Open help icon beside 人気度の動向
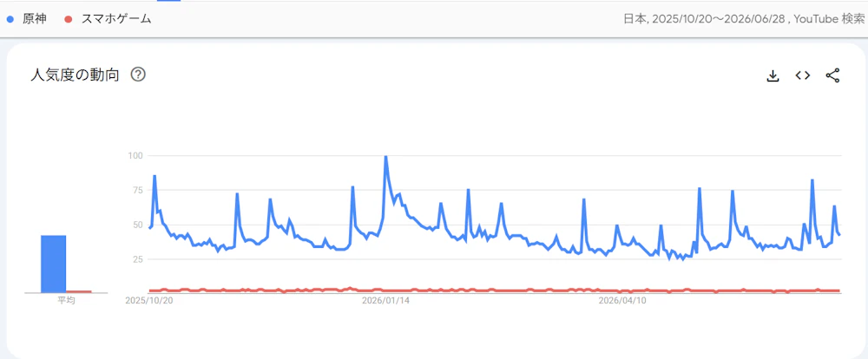Viewport: 868px width, 359px height. click(138, 74)
